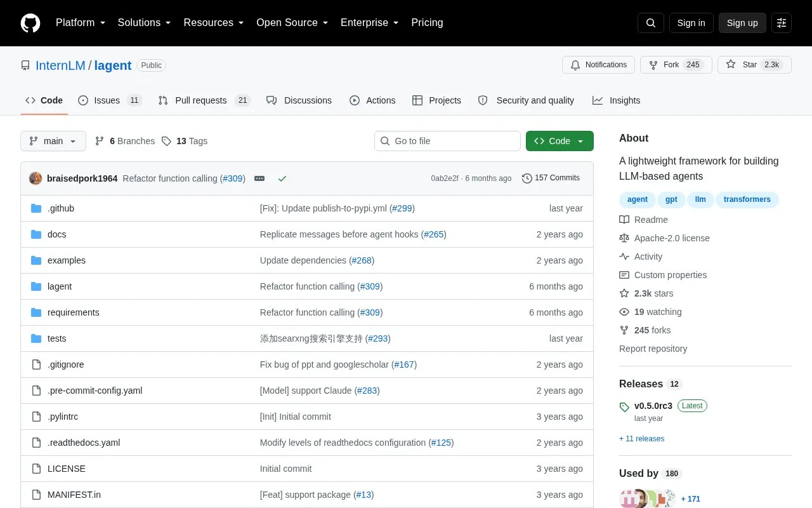The width and height of the screenshot is (812, 508).
Task: Click the Notifications bell button
Action: coord(598,65)
